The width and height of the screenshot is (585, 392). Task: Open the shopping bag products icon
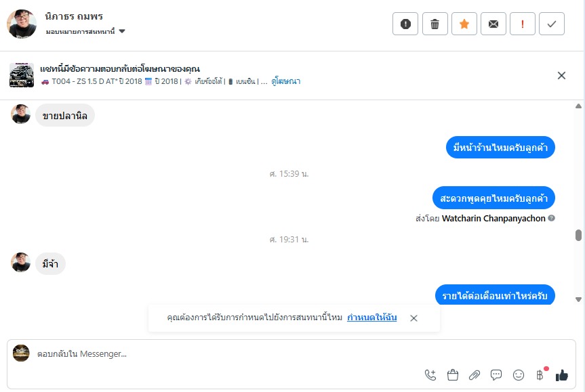coord(453,375)
